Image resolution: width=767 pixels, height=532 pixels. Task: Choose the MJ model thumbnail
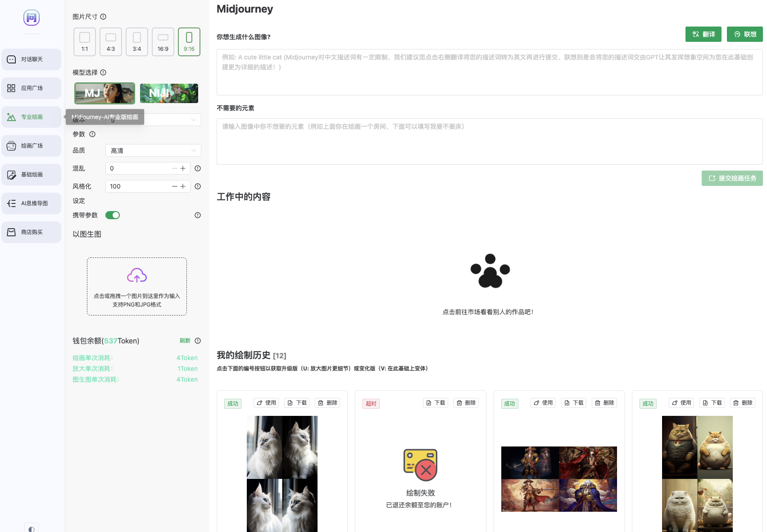(x=105, y=93)
